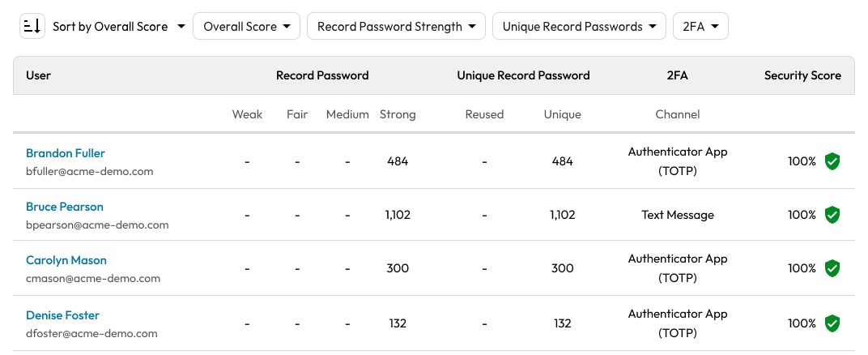Click the Strong password sub-column header

pyautogui.click(x=398, y=114)
